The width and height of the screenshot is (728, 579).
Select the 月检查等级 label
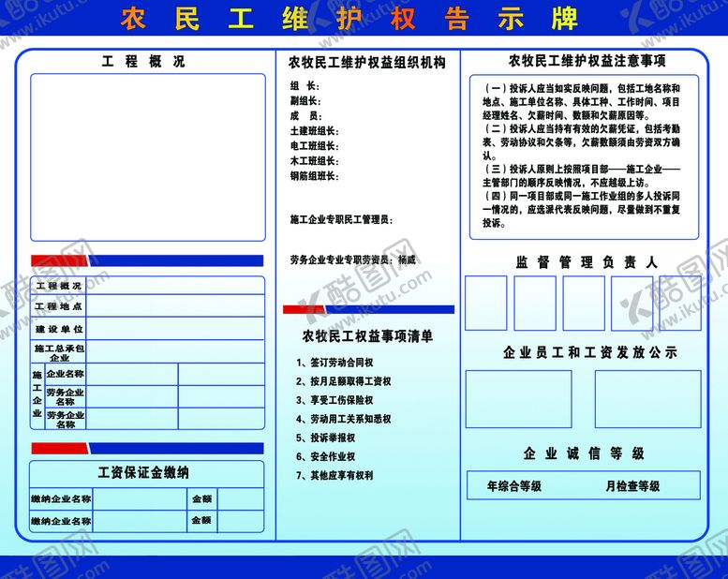point(632,486)
